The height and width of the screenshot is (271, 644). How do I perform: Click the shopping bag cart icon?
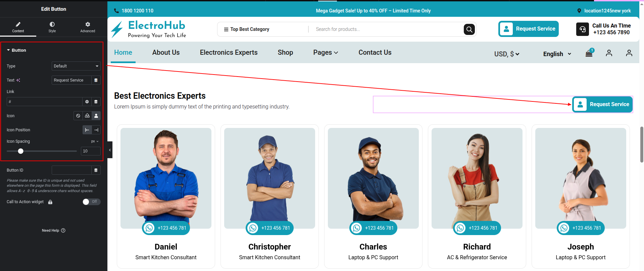point(589,53)
